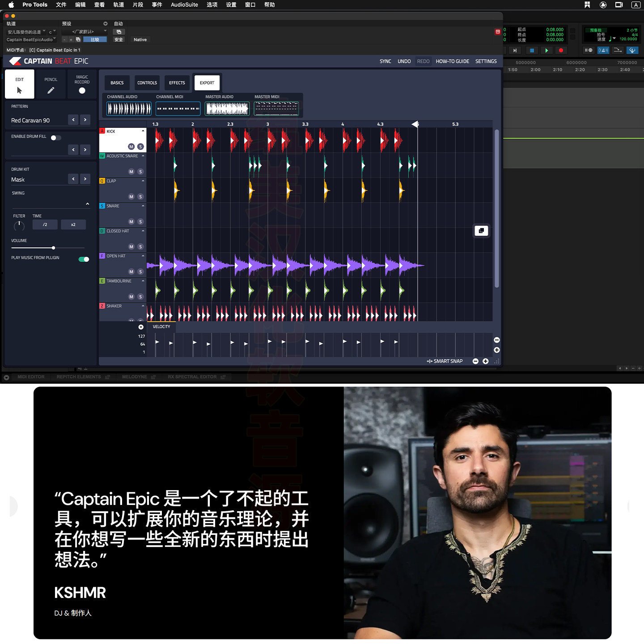
Task: Collapse the Swing section chevron
Action: tap(88, 204)
